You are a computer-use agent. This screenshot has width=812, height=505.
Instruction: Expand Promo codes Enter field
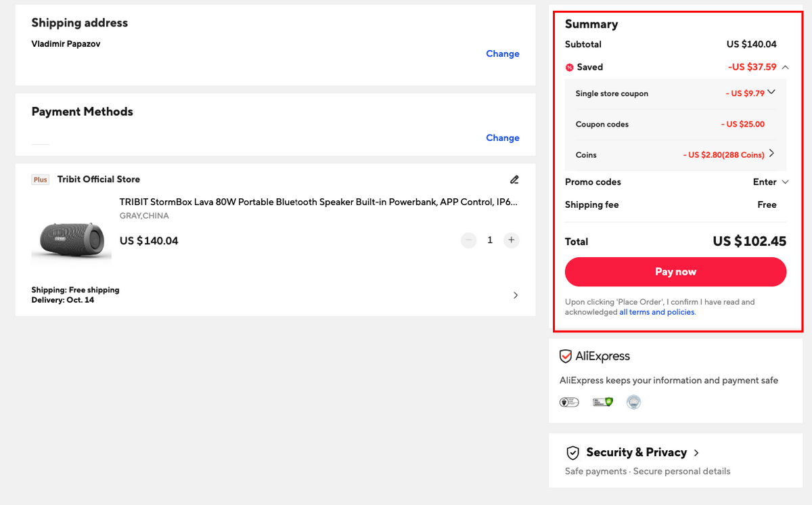tap(771, 182)
